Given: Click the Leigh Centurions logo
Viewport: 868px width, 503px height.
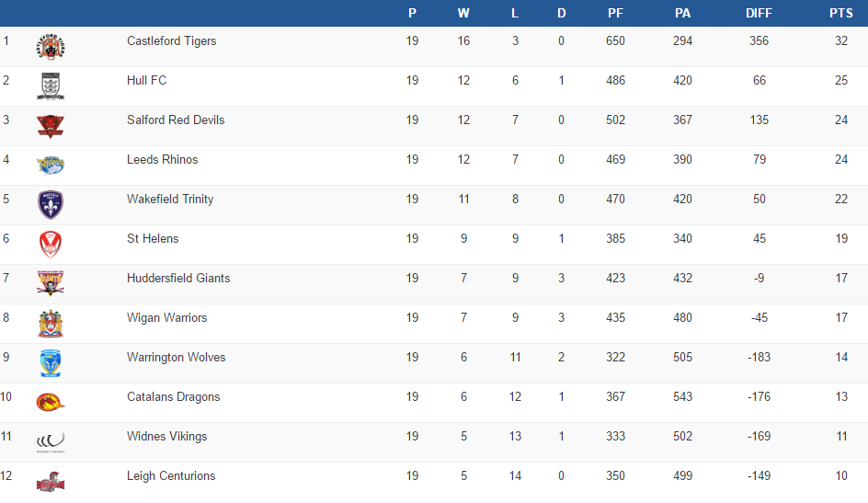Looking at the screenshot, I should pos(51,481).
